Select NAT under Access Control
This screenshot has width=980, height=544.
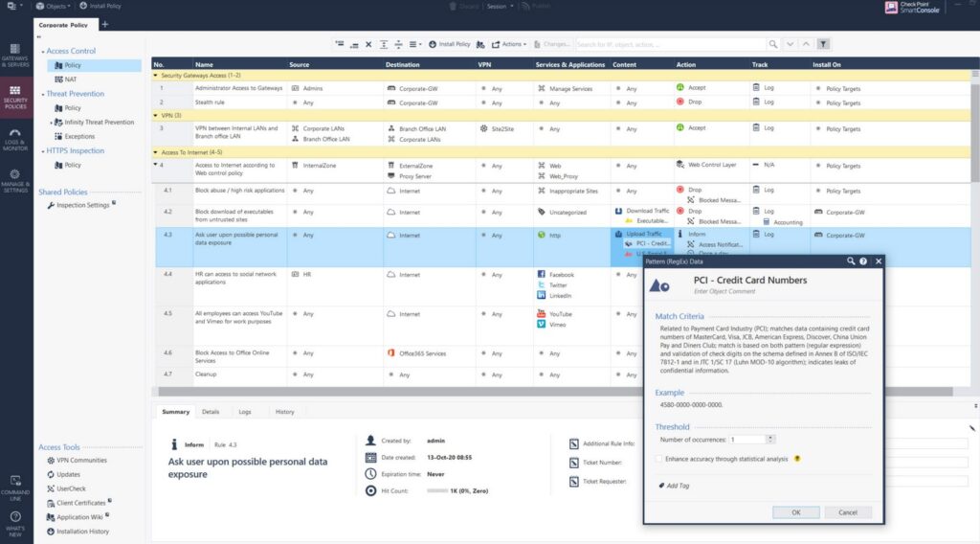[x=66, y=79]
